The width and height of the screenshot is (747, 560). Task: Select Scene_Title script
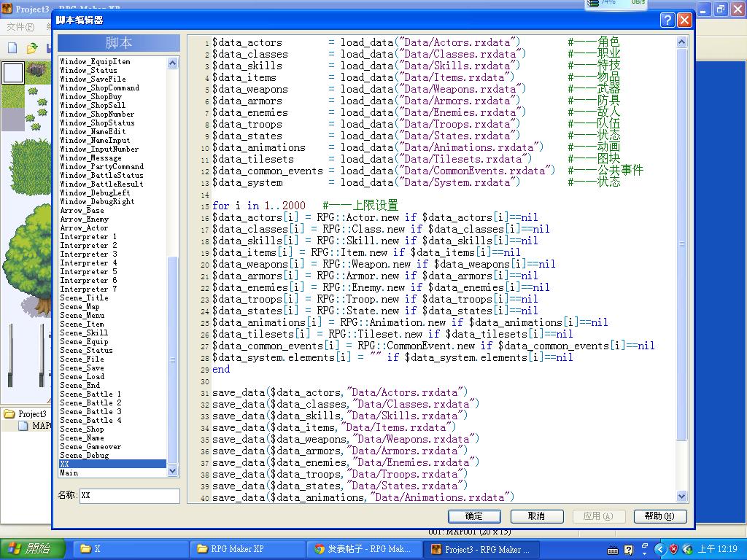pos(85,297)
